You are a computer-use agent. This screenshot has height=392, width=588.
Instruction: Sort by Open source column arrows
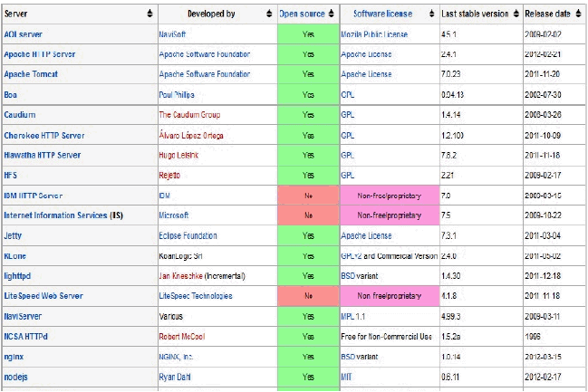pyautogui.click(x=331, y=14)
